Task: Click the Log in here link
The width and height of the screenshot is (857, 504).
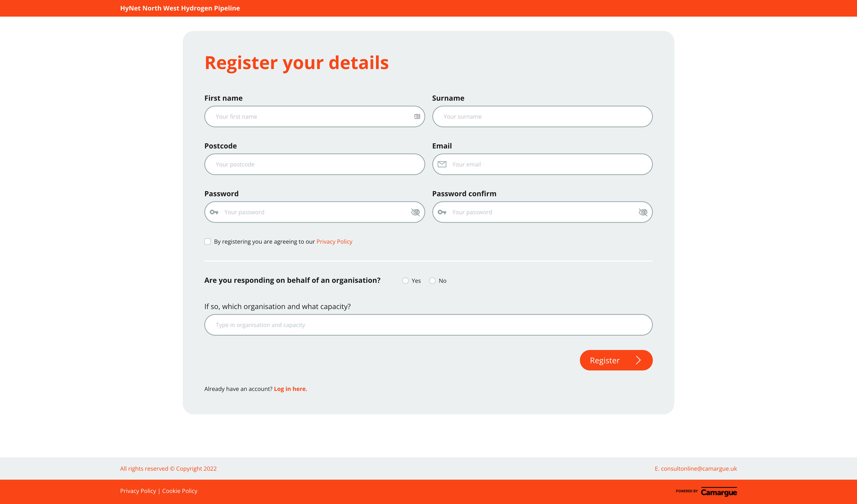Action: click(x=290, y=388)
